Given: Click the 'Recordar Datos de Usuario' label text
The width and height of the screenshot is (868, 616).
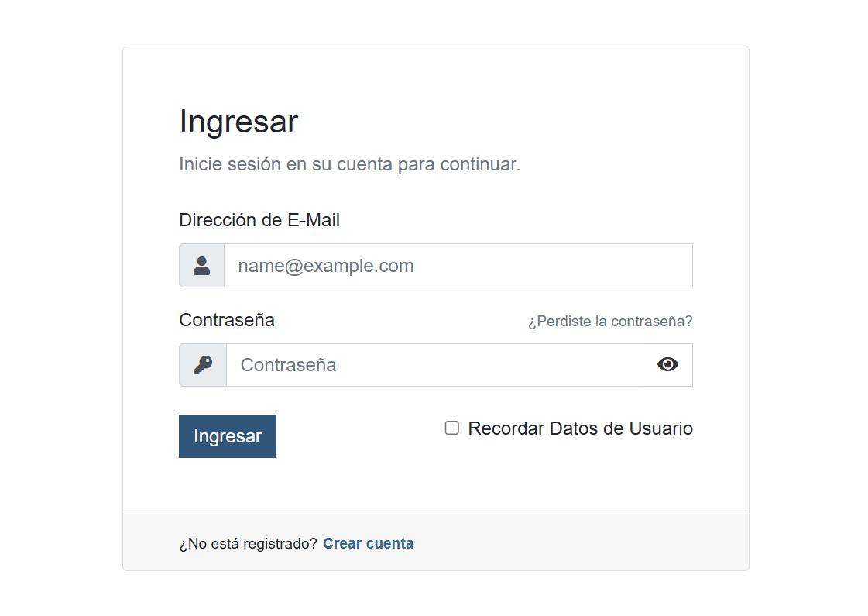Looking at the screenshot, I should click(580, 428).
